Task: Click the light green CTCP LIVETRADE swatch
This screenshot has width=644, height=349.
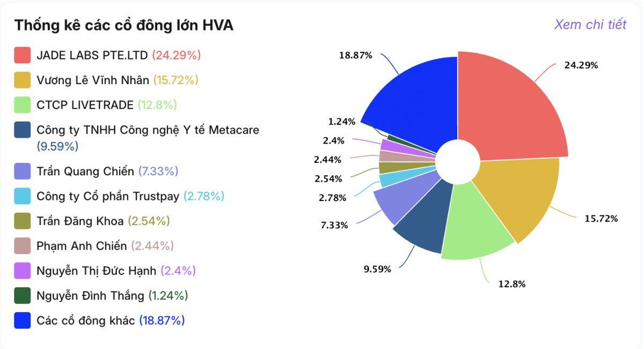Action: [23, 105]
